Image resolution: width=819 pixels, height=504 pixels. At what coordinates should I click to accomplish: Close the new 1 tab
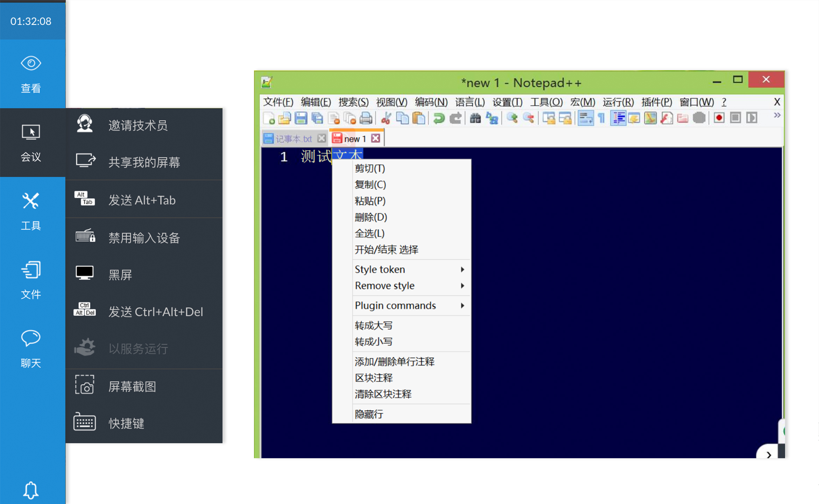[375, 138]
